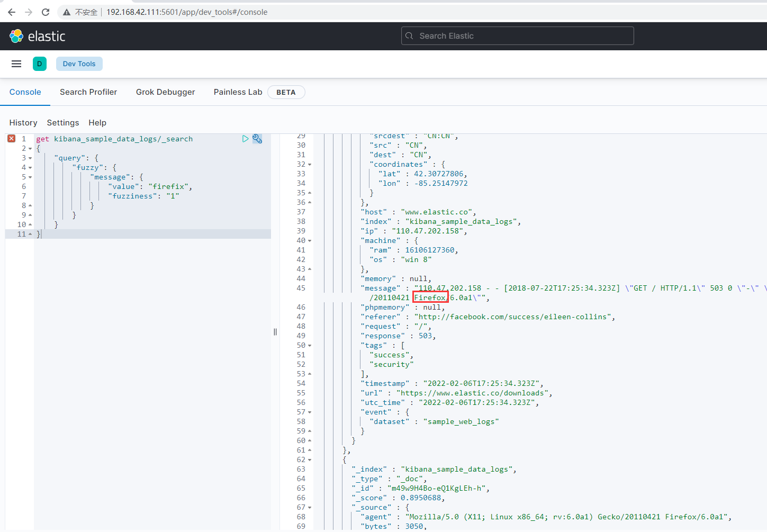Image resolution: width=767 pixels, height=532 pixels.
Task: Click the insecure site warning icon
Action: click(67, 12)
